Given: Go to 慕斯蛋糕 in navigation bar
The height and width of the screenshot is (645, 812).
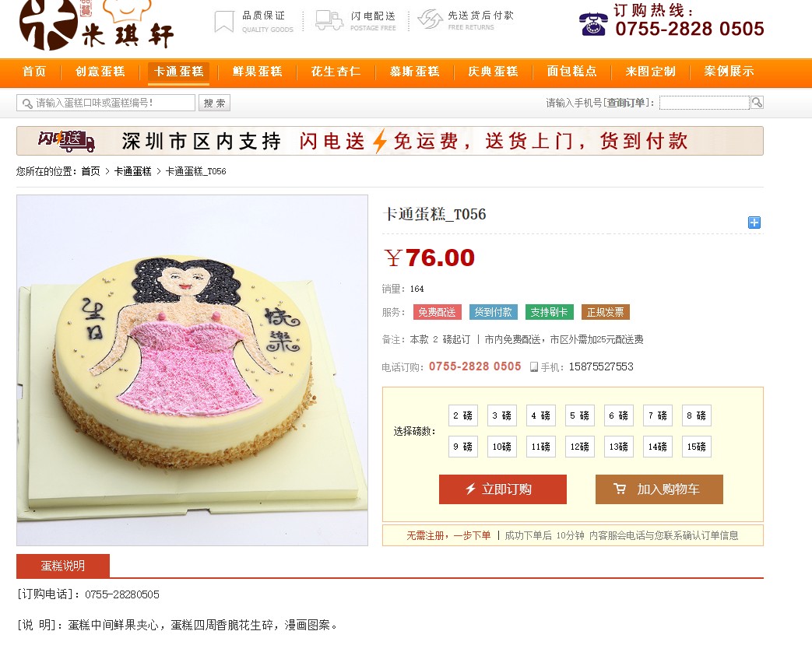Looking at the screenshot, I should point(414,72).
